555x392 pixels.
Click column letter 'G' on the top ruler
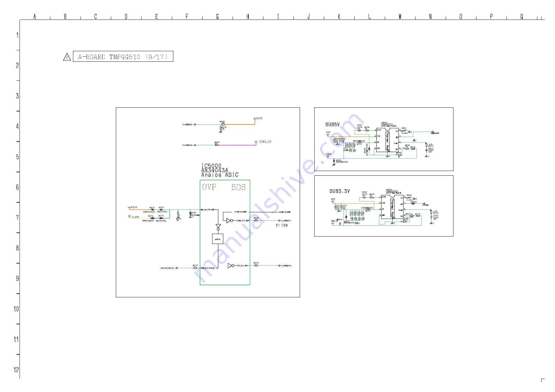point(217,16)
